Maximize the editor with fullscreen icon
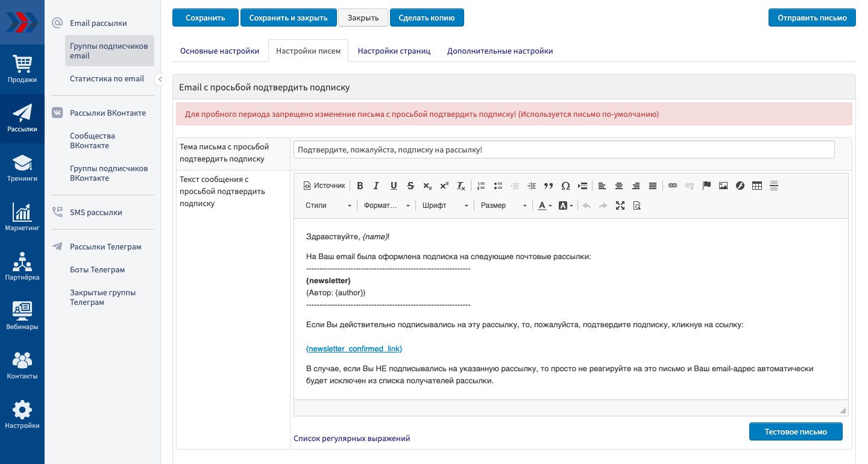 tap(620, 205)
